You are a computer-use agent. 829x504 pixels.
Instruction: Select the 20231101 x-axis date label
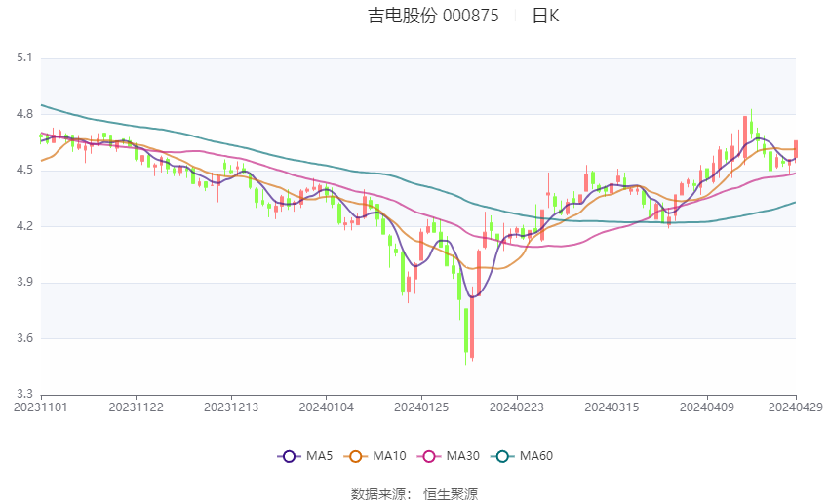point(41,407)
